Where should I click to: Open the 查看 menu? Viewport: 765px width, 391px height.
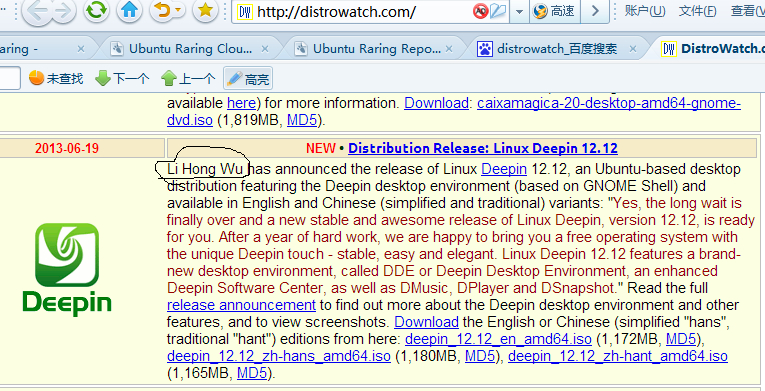click(747, 11)
